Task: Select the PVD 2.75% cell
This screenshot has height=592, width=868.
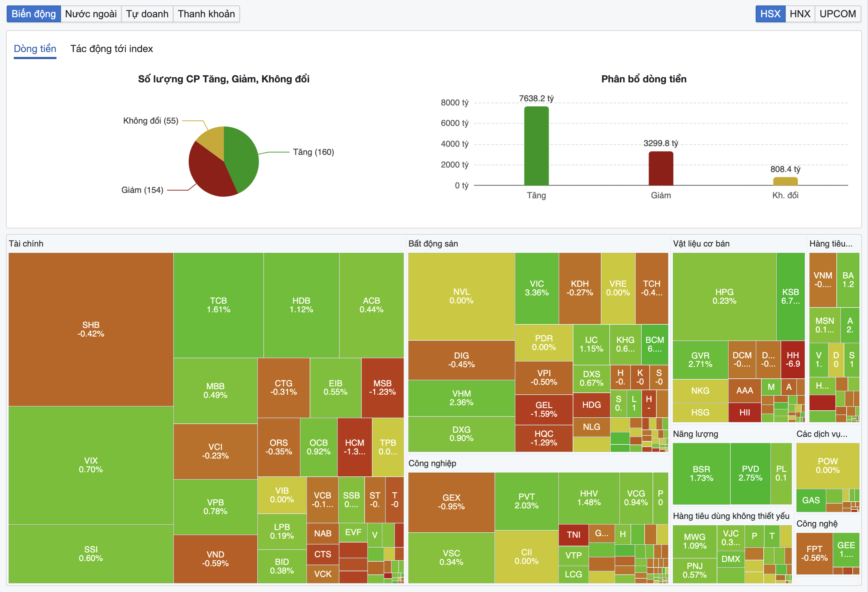Action: 750,474
